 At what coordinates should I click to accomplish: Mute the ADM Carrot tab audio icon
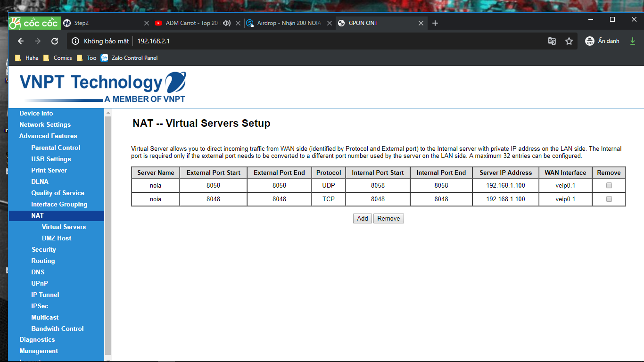(227, 23)
